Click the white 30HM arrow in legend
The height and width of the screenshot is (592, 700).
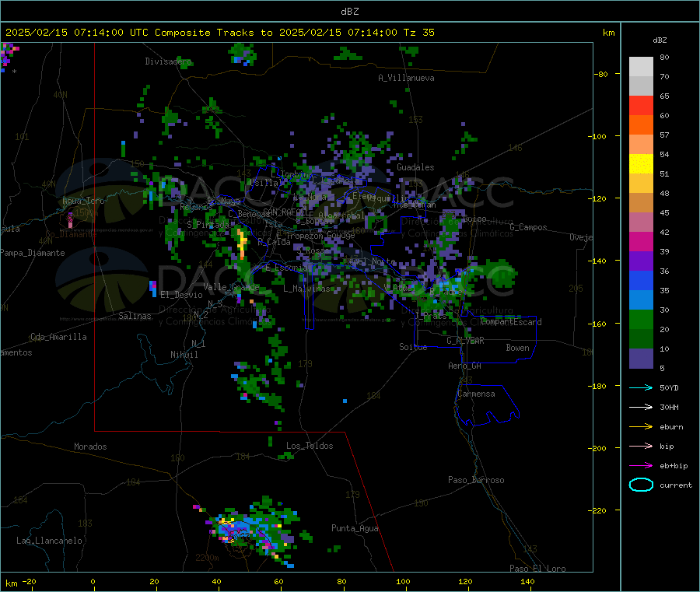click(641, 407)
